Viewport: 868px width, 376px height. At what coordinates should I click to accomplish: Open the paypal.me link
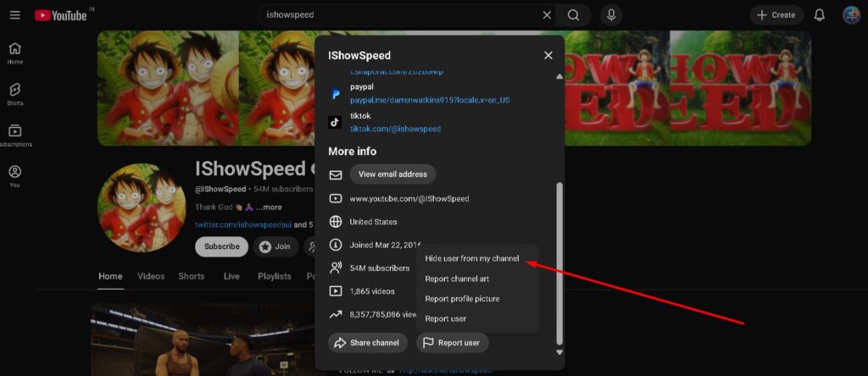pyautogui.click(x=430, y=101)
